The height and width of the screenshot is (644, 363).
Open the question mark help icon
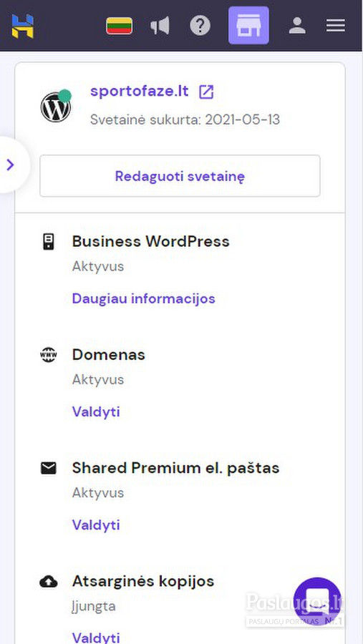200,26
